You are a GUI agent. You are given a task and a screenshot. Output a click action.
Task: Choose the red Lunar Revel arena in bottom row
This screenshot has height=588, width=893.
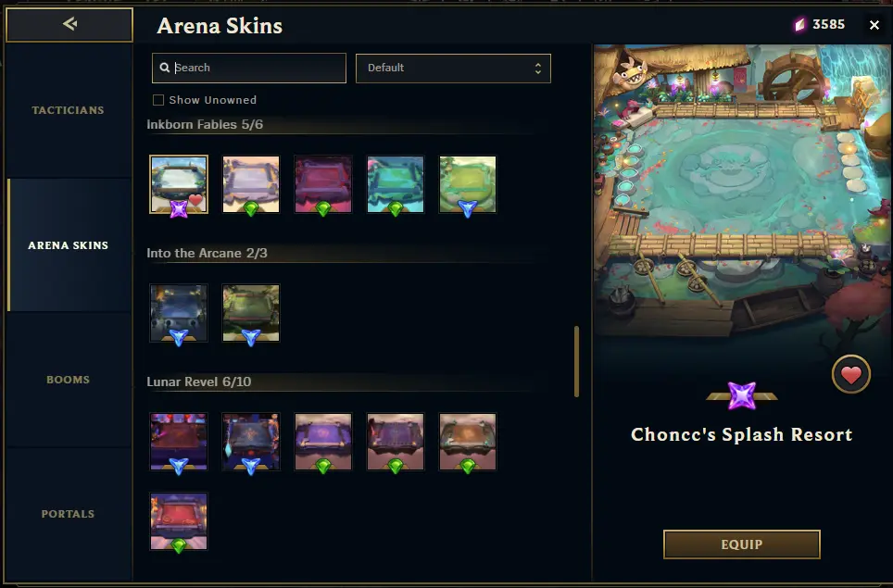point(179,521)
